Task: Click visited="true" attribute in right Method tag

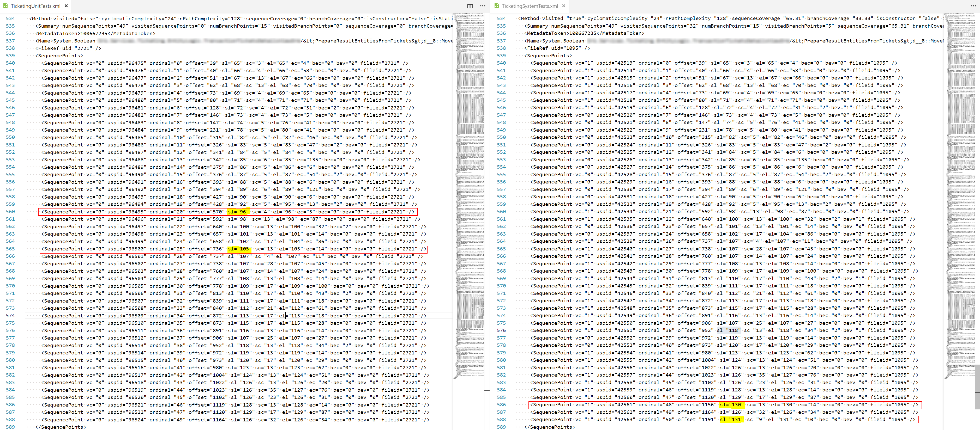Action: 563,19
